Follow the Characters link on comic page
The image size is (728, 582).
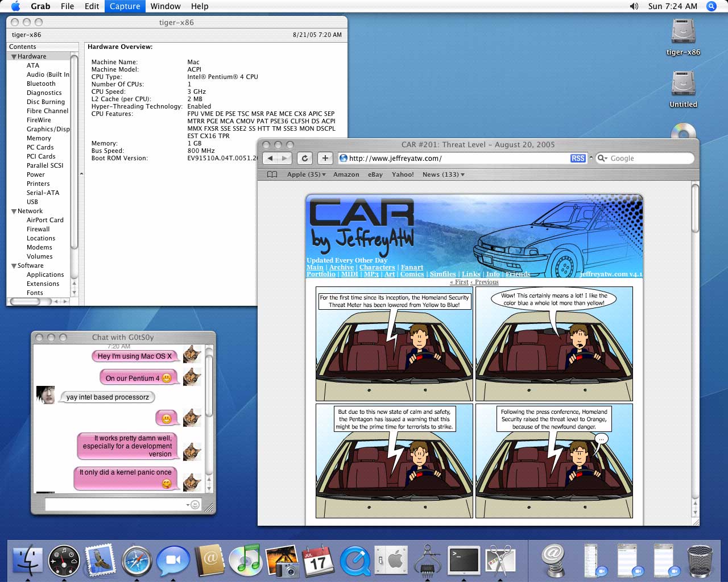pyautogui.click(x=377, y=267)
